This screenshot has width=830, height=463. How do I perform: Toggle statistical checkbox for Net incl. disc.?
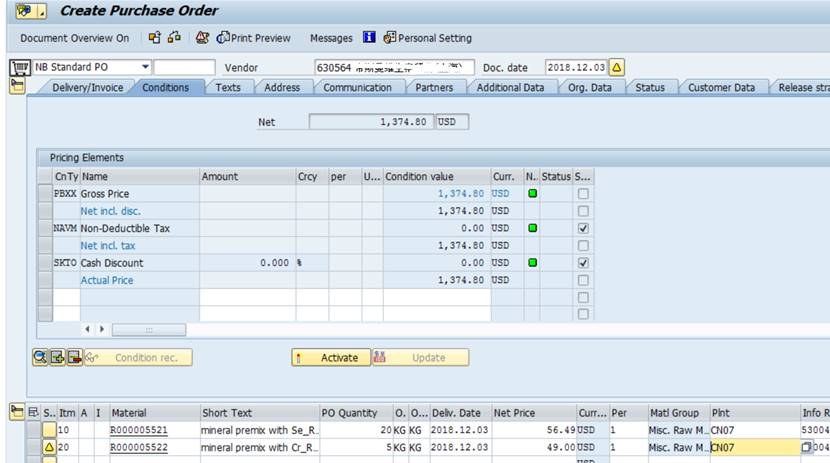click(x=583, y=211)
